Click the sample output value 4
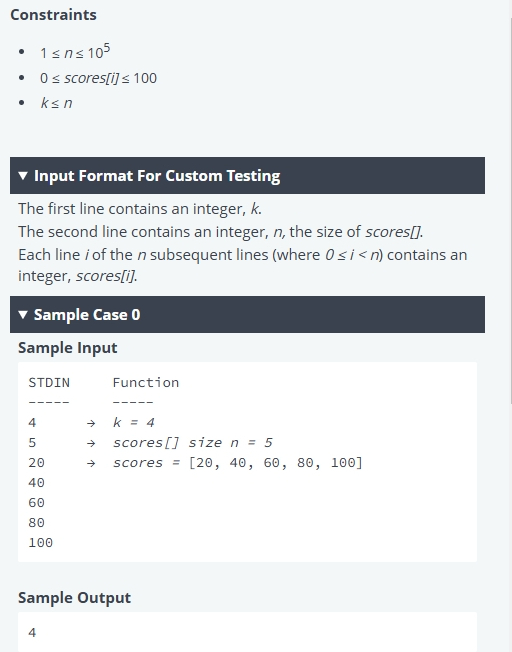 pyautogui.click(x=32, y=632)
